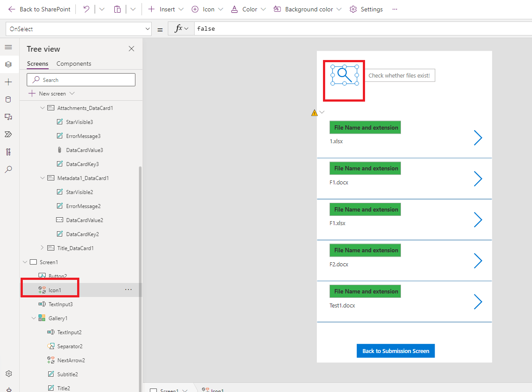Open the OnSelect property dropdown
The height and width of the screenshot is (392, 532).
pos(147,28)
